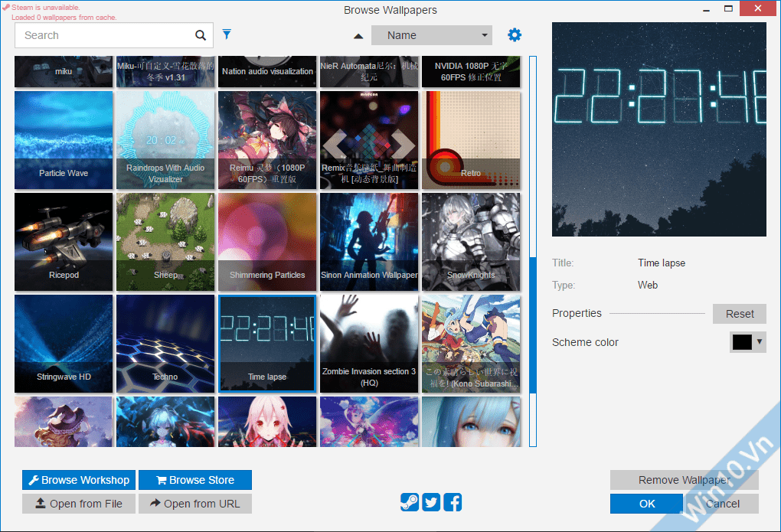Open the Steam social link icon
Screen dimensions: 781x532
410,502
